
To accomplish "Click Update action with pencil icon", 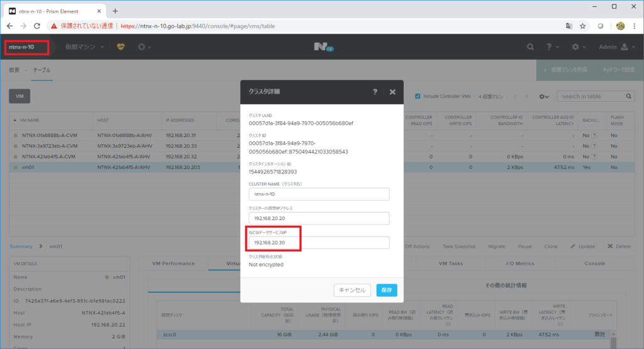I will click(x=583, y=247).
